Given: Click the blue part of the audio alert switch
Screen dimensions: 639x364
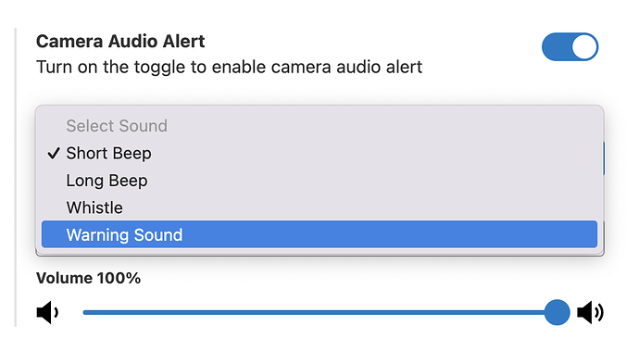Looking at the screenshot, I should click(x=557, y=47).
